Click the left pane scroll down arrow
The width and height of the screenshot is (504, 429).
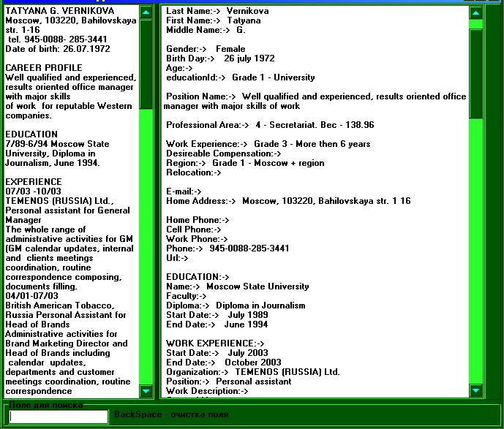pos(146,391)
